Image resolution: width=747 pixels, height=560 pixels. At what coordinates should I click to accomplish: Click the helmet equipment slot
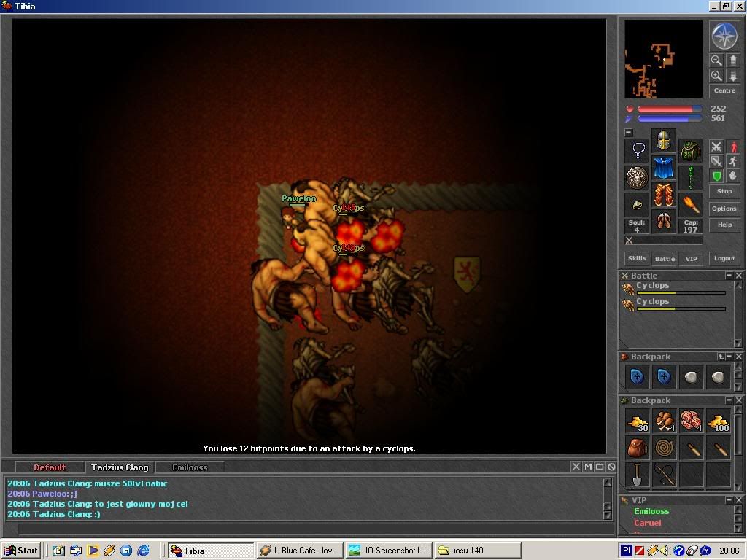664,140
